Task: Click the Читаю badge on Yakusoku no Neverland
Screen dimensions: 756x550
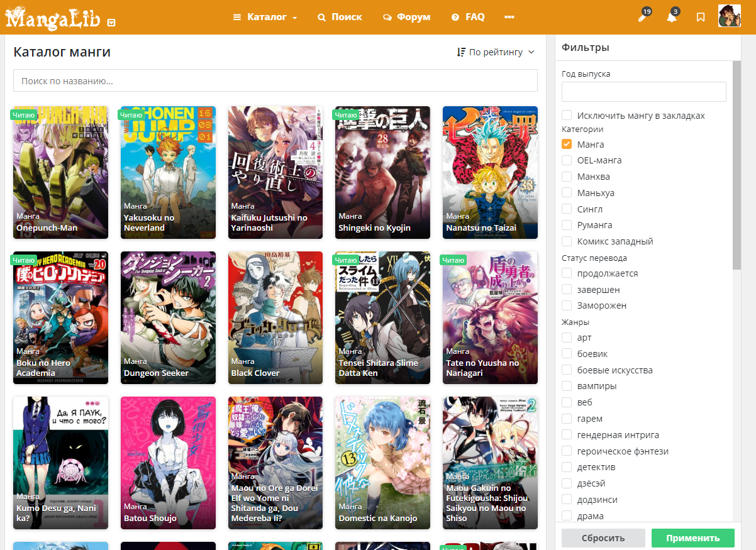Action: 131,115
